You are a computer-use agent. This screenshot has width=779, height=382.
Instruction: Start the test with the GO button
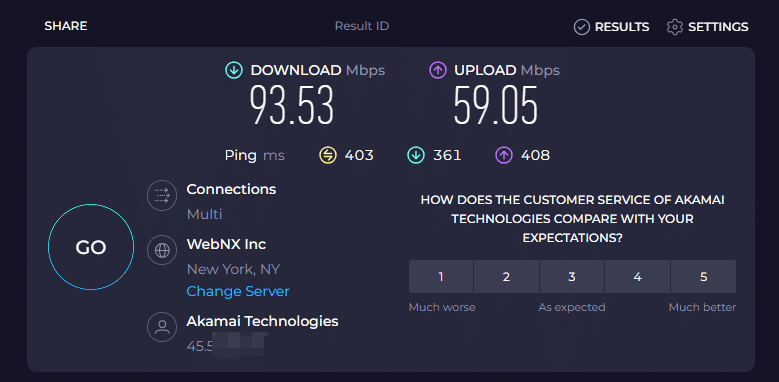click(x=91, y=247)
